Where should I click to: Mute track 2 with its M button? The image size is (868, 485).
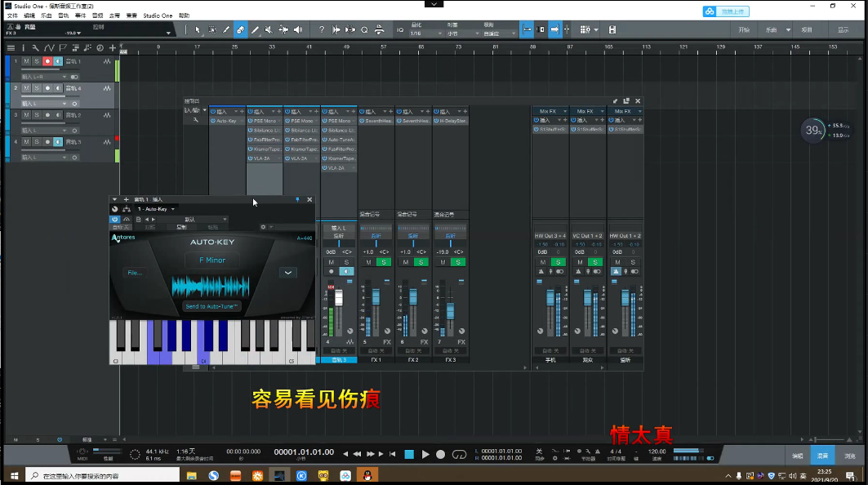coord(26,88)
